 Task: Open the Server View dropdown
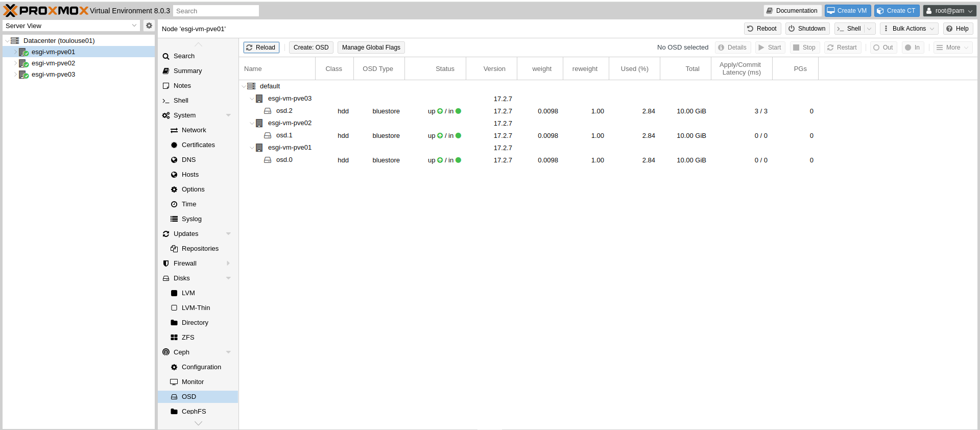click(134, 26)
